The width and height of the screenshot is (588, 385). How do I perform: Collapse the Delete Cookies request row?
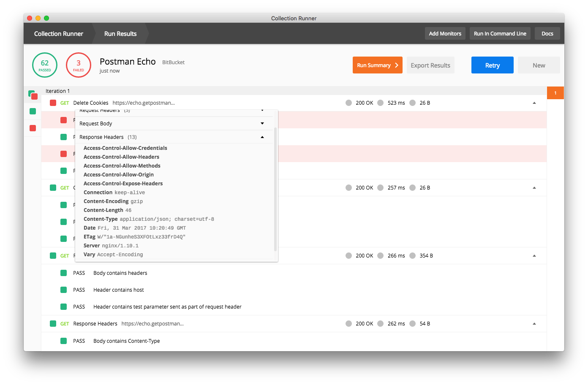pyautogui.click(x=534, y=103)
